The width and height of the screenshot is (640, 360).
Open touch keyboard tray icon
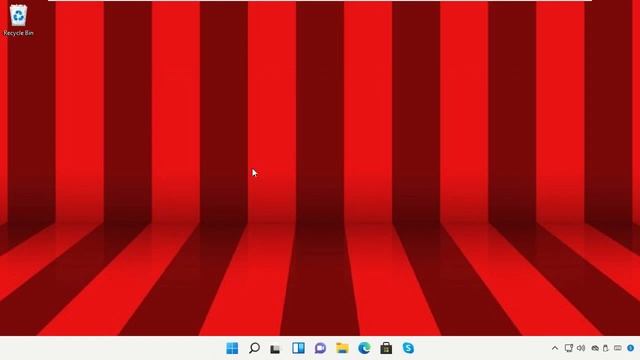[618, 348]
